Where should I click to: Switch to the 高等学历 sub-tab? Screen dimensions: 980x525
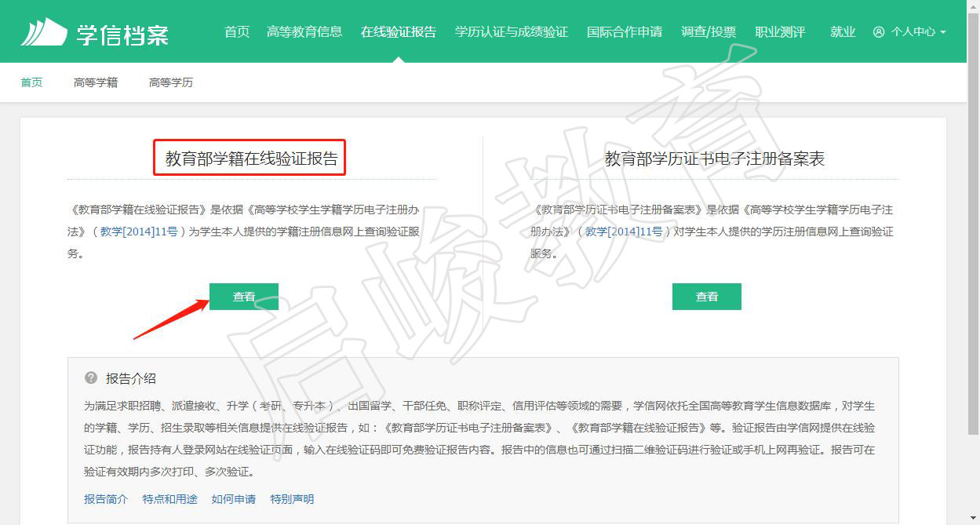click(x=171, y=82)
